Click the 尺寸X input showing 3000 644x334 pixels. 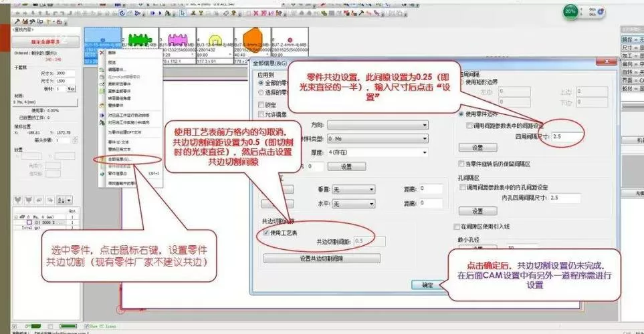(x=66, y=73)
